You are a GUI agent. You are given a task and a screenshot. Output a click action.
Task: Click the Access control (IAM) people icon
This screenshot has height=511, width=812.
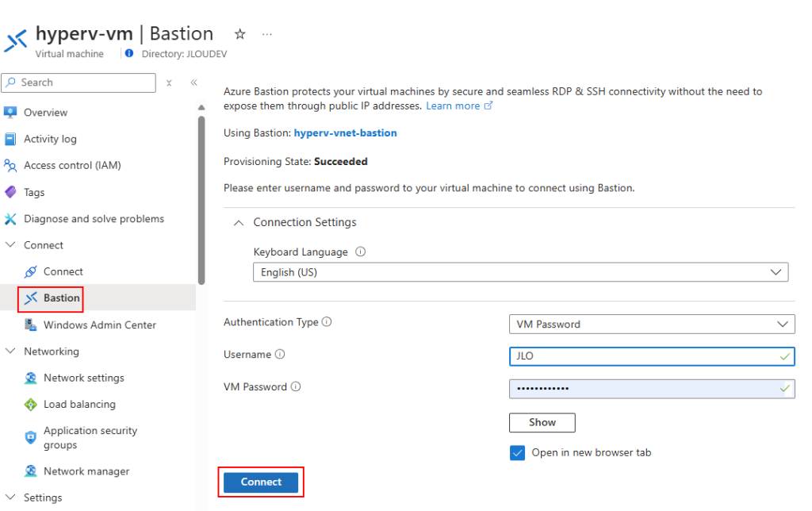point(10,165)
